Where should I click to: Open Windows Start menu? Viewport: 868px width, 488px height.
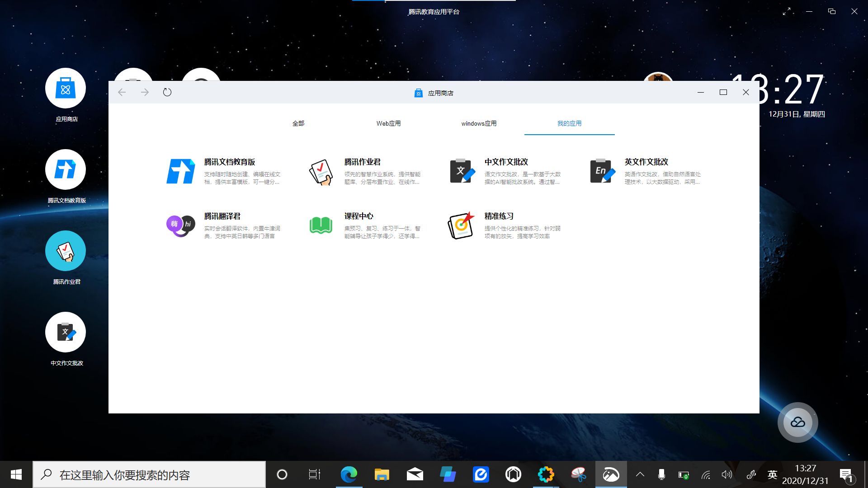(x=16, y=474)
